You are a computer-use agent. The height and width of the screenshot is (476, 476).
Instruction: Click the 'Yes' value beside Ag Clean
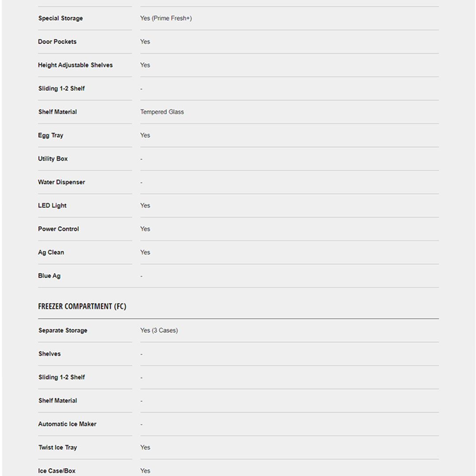145,252
